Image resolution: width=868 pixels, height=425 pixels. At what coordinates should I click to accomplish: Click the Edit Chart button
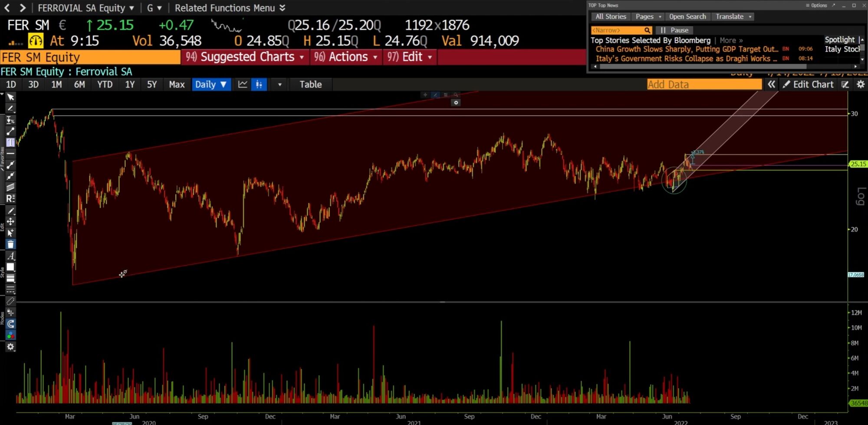click(808, 85)
